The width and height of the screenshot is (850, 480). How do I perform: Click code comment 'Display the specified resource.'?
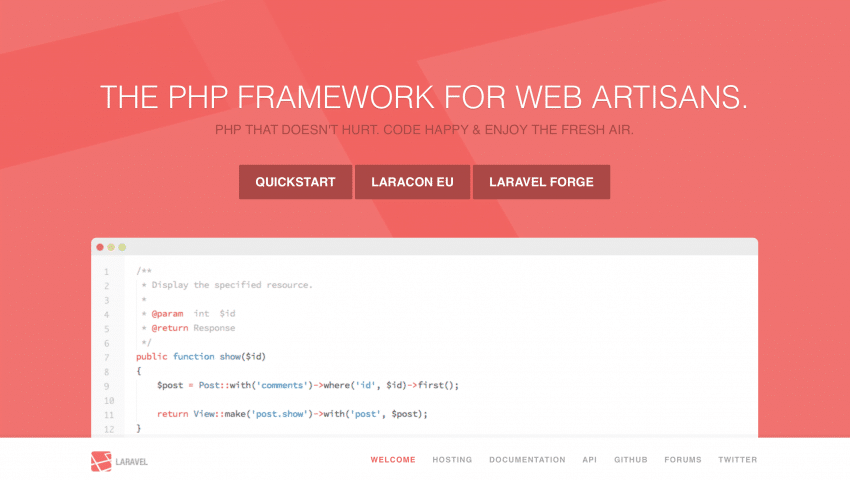[232, 285]
